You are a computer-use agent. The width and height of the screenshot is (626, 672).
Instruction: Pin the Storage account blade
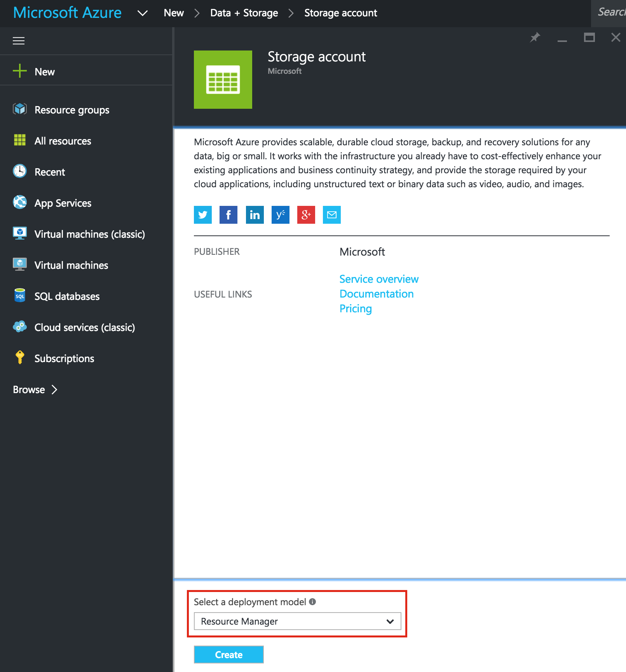(535, 37)
